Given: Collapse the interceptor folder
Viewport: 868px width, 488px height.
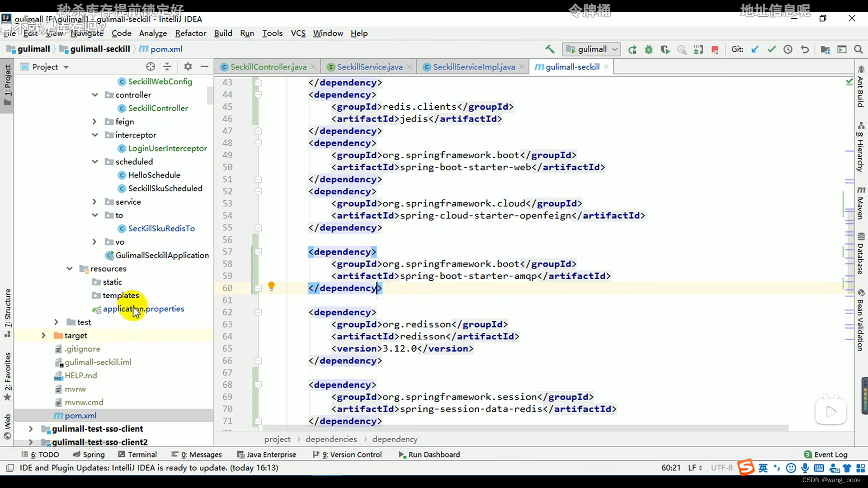Looking at the screenshot, I should coord(95,135).
